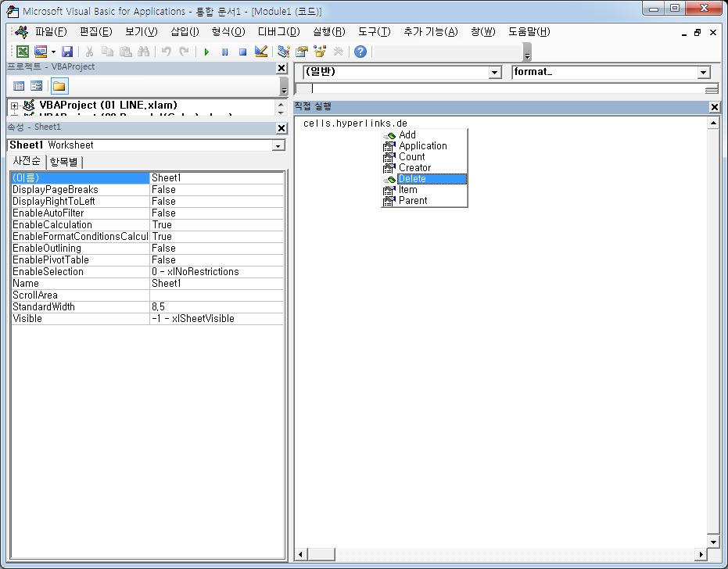
Task: Open the 삽입(I) menu
Action: [185, 31]
